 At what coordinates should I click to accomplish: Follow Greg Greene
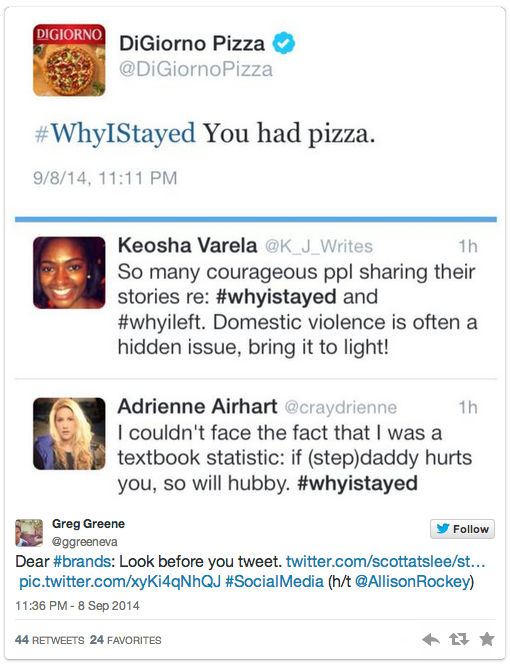(x=463, y=529)
